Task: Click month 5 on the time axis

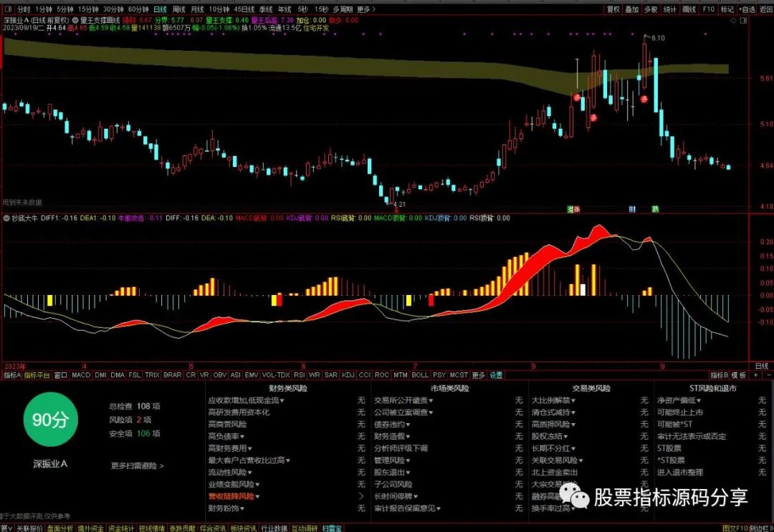Action: pos(191,367)
